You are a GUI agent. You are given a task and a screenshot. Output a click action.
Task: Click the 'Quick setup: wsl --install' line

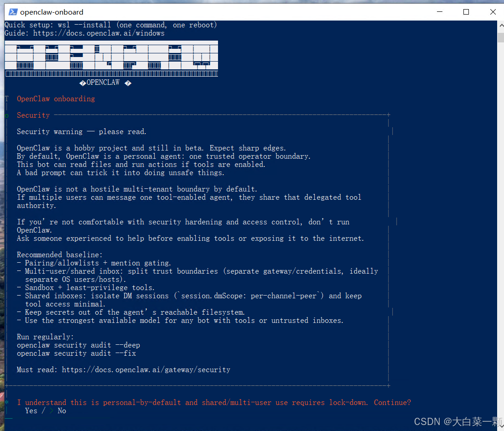(111, 25)
